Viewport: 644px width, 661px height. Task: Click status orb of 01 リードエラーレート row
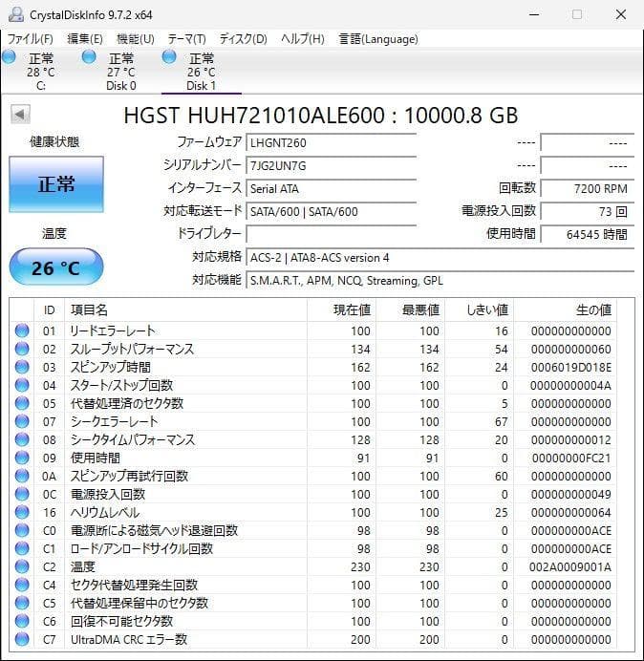[22, 330]
